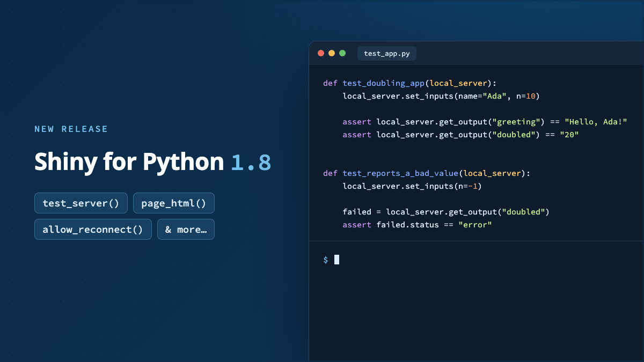
Task: Click the string "error" in last assert
Action: (x=475, y=225)
